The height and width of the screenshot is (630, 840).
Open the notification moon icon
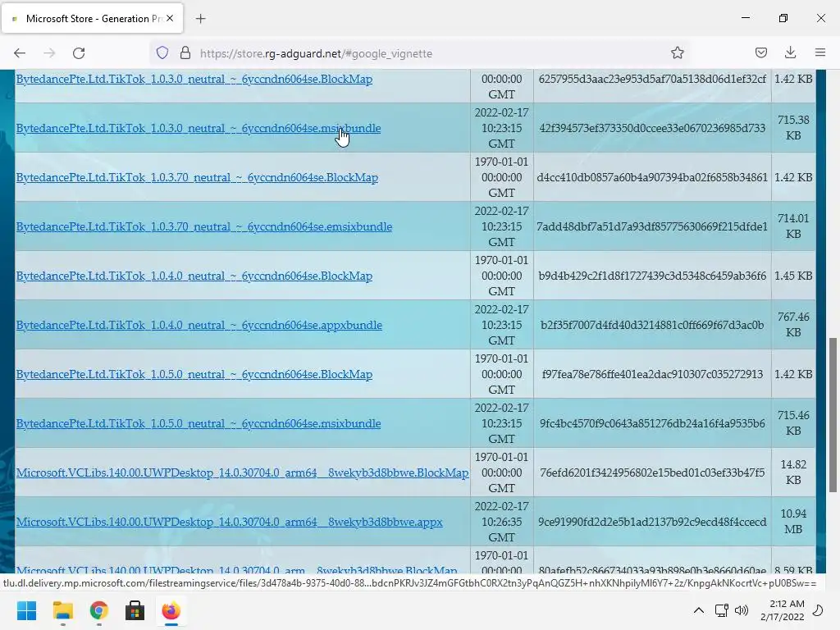pos(818,610)
